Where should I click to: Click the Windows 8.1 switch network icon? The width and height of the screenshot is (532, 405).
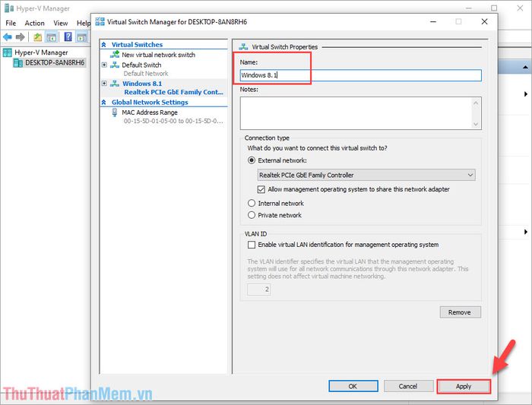115,84
